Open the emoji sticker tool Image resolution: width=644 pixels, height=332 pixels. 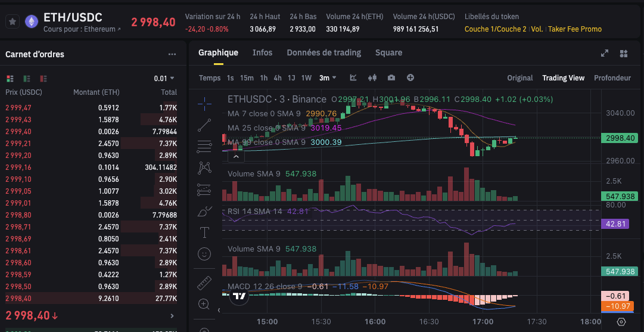coord(204,254)
